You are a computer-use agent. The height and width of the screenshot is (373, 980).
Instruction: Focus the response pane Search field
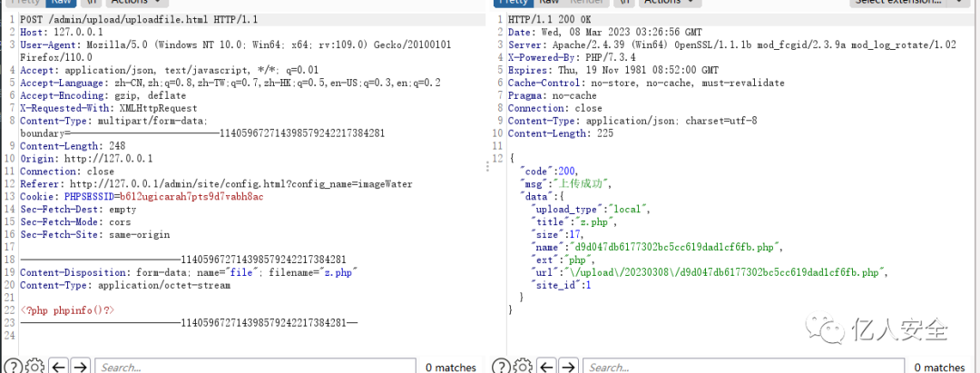coord(744,368)
